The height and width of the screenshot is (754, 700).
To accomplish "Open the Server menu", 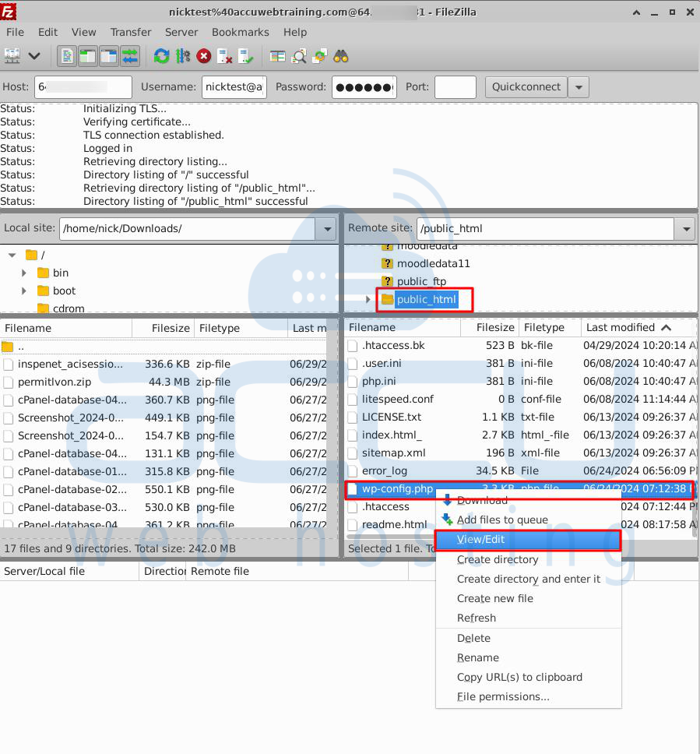I will [181, 32].
